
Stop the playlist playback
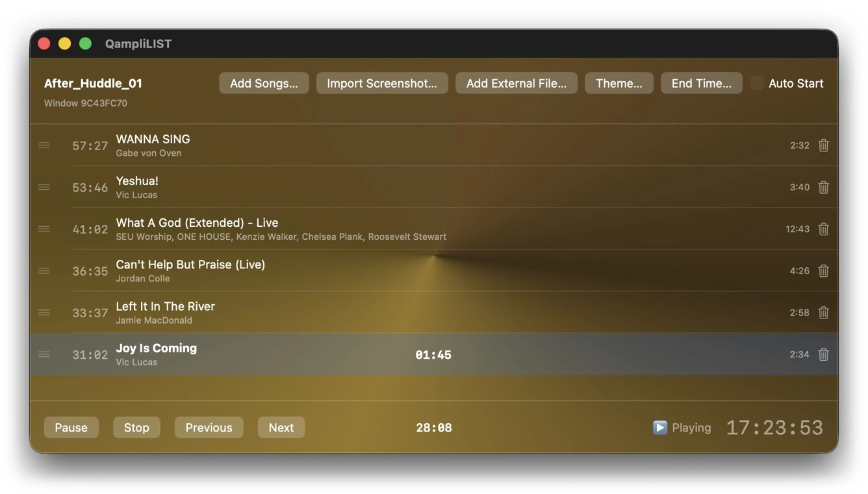coord(136,428)
